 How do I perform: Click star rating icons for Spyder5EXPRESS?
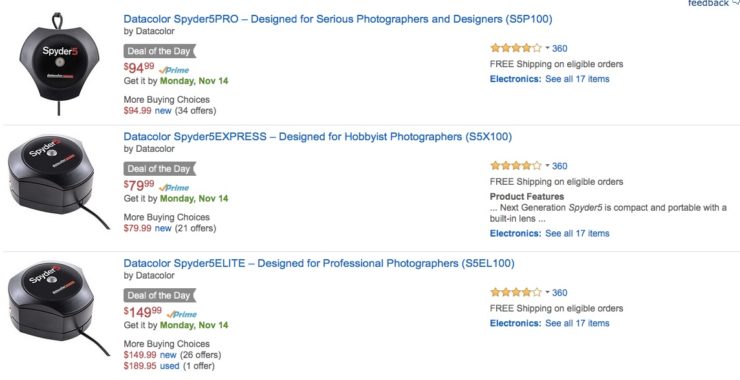point(516,166)
